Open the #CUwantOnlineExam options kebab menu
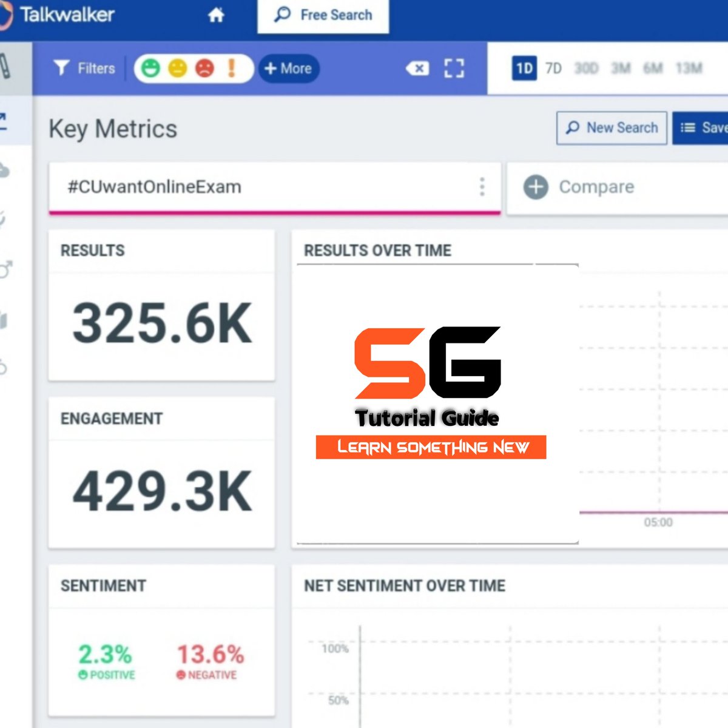 [482, 187]
